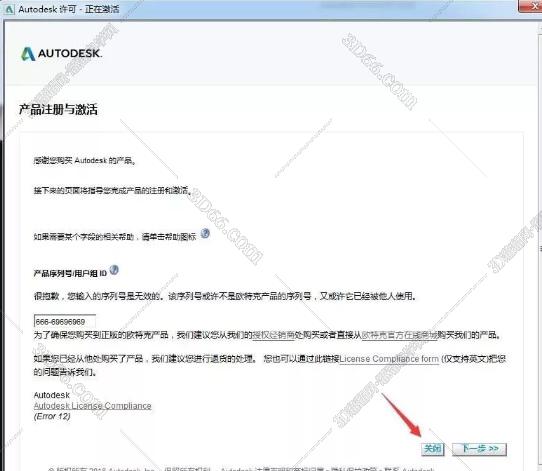
Task: Open the 欧特克官方在线商城 store link
Action: click(x=400, y=335)
